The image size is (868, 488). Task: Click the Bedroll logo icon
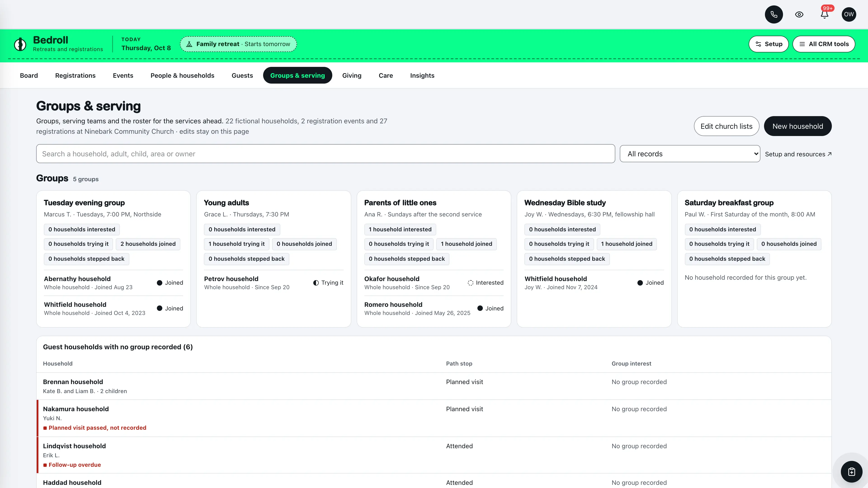tap(20, 44)
